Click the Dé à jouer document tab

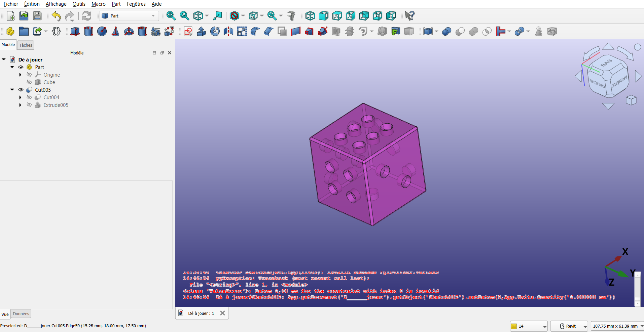[x=201, y=314]
